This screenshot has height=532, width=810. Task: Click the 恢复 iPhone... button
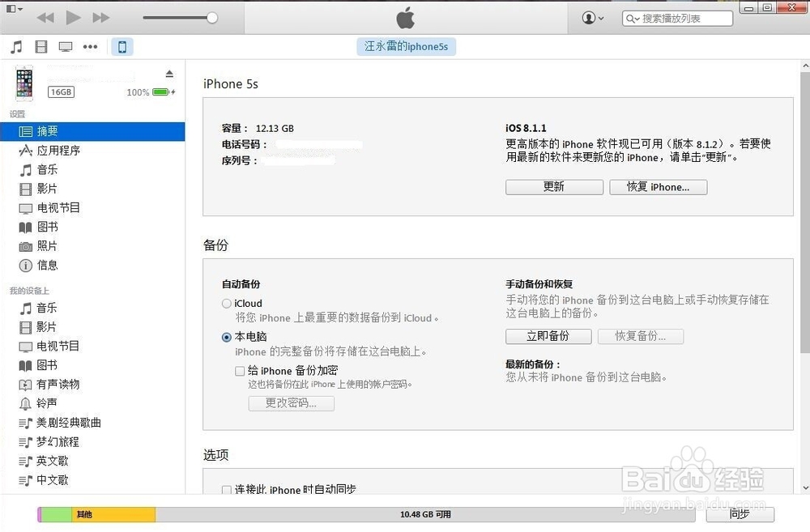click(x=658, y=187)
